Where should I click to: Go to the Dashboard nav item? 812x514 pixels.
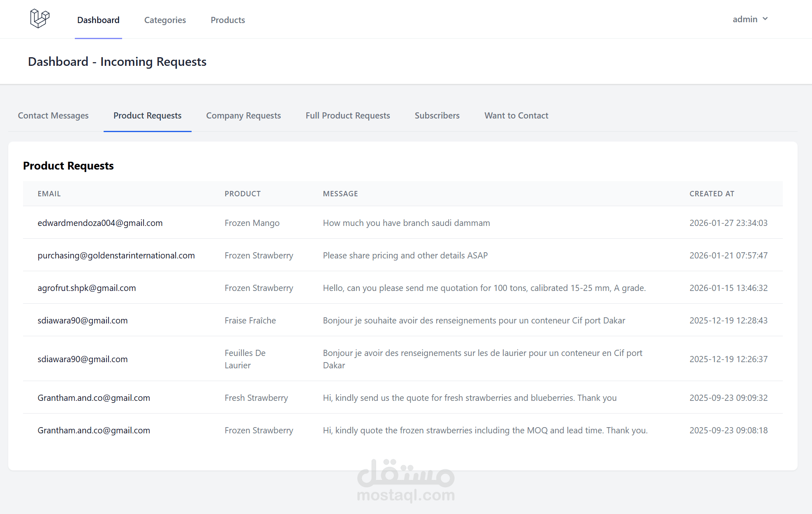tap(98, 20)
